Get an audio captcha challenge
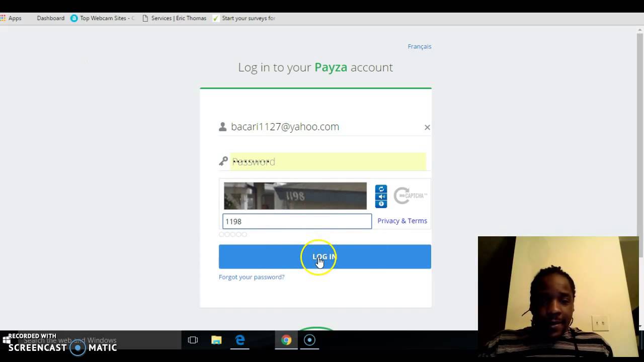The height and width of the screenshot is (362, 644). (x=381, y=197)
